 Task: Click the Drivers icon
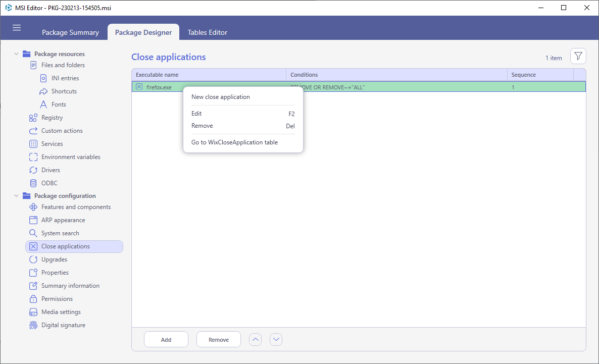point(33,170)
